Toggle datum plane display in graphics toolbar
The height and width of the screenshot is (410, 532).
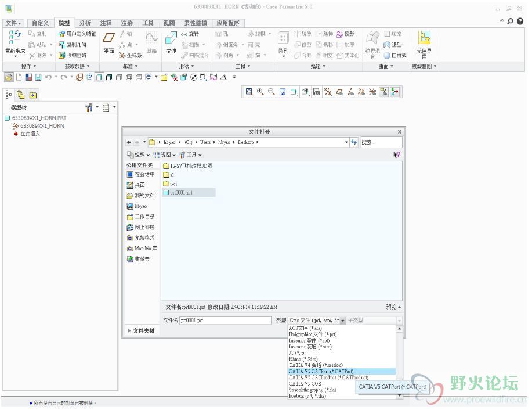tap(339, 92)
